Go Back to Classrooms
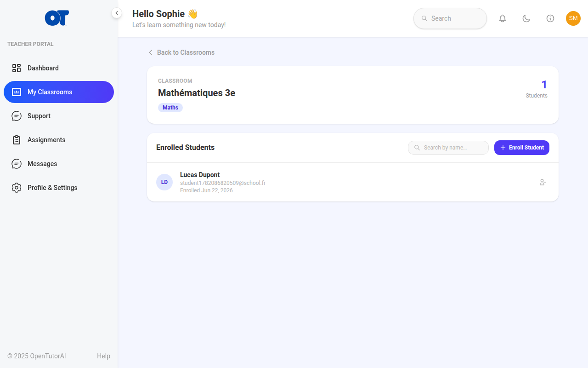Image resolution: width=588 pixels, height=368 pixels. click(x=181, y=52)
